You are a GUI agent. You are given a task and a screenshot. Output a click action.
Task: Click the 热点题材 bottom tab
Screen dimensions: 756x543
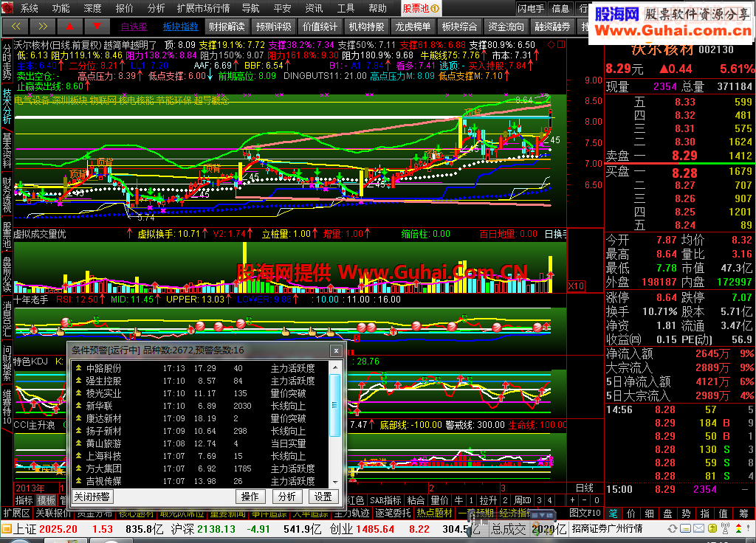coord(434,513)
